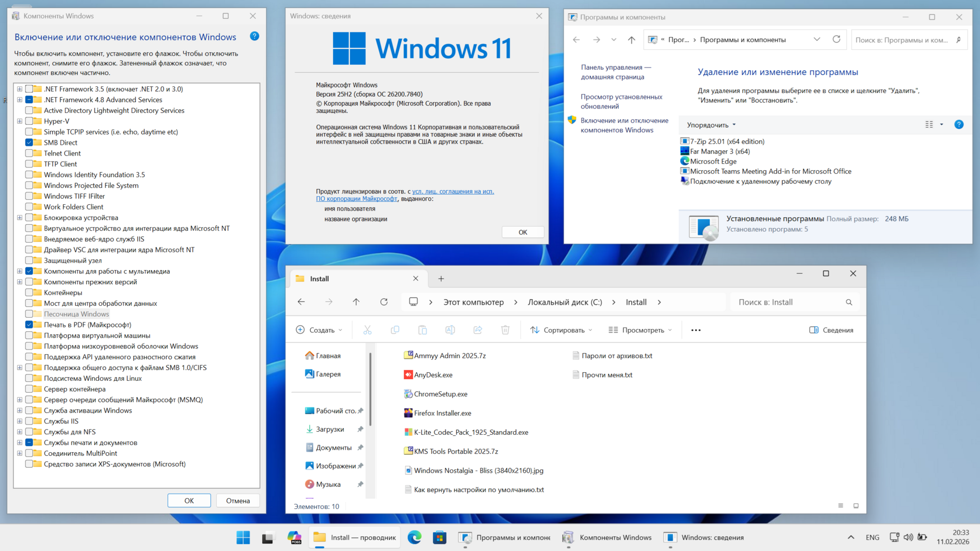Click the up arrow in Programs and Components
Screen dimensions: 980x551
click(x=631, y=39)
